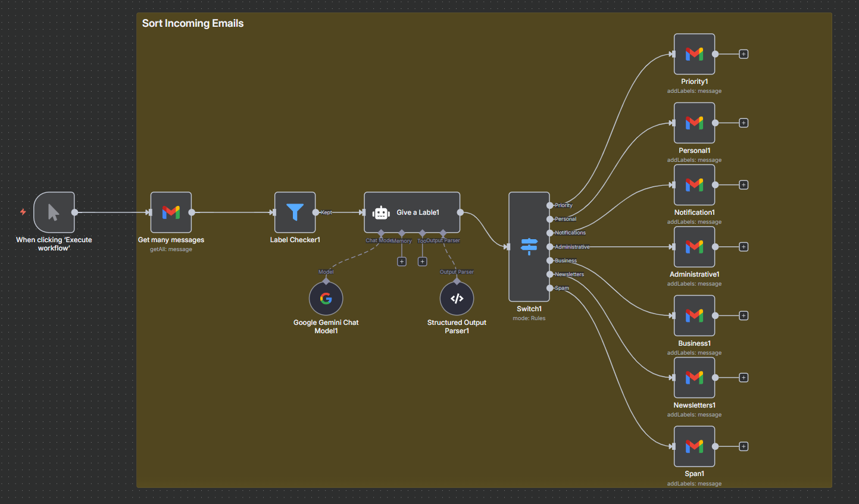859x504 pixels.
Task: Click plus button after Span1 node
Action: pyautogui.click(x=744, y=446)
